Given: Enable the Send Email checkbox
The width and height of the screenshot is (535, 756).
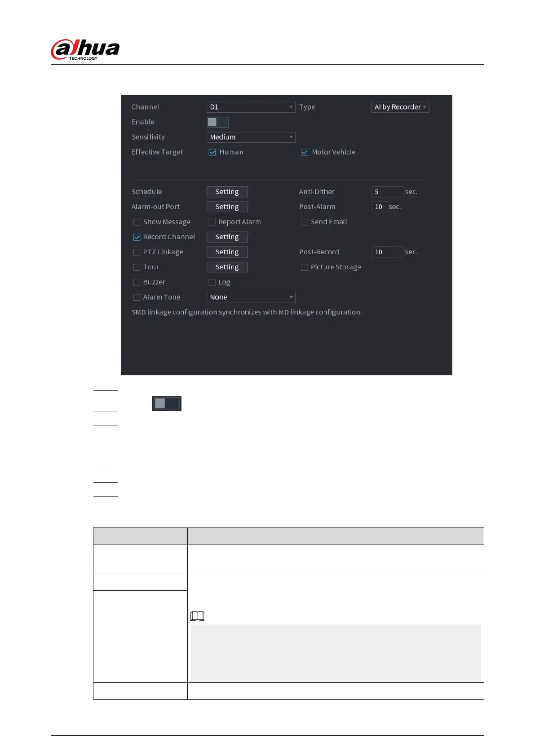Looking at the screenshot, I should (305, 222).
